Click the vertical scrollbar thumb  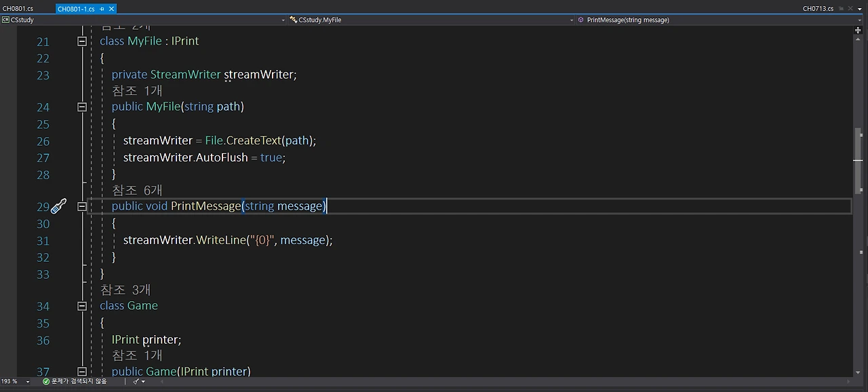coord(859,160)
